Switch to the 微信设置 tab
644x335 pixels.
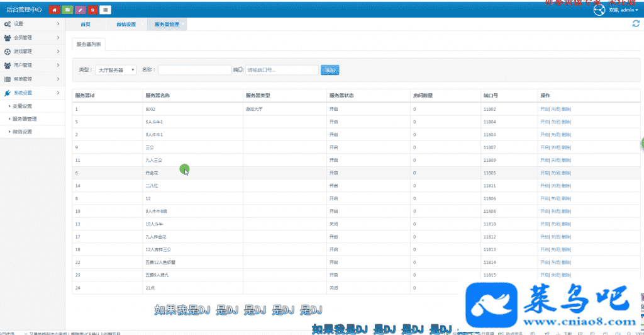coord(126,25)
